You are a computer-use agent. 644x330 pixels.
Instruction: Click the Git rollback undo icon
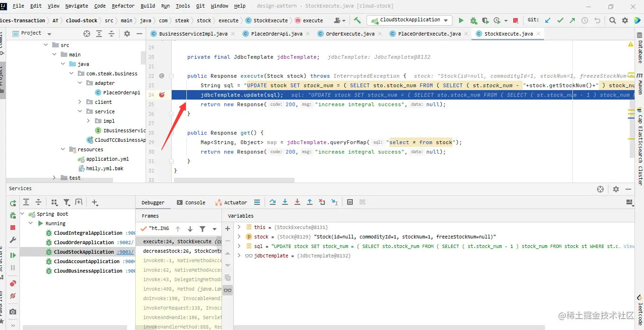point(597,20)
